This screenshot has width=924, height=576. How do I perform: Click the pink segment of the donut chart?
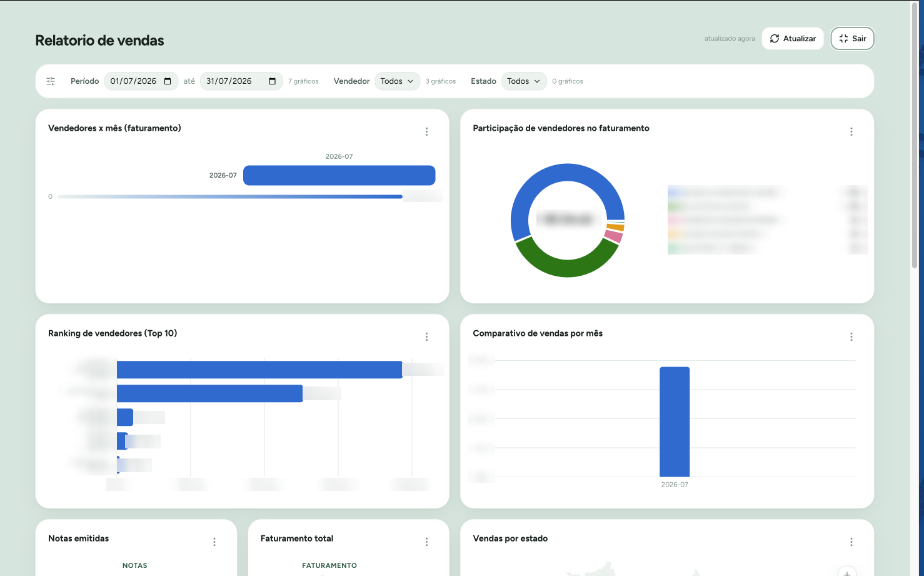[x=614, y=236]
